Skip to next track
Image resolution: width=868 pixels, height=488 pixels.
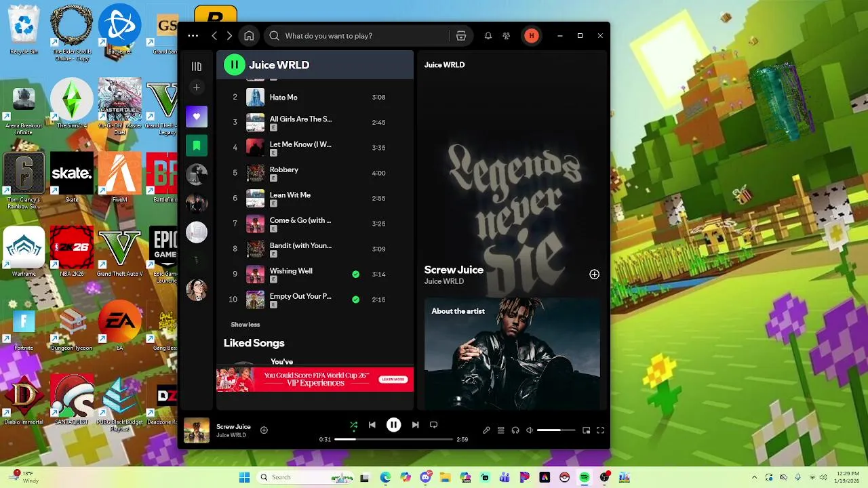[x=415, y=425]
